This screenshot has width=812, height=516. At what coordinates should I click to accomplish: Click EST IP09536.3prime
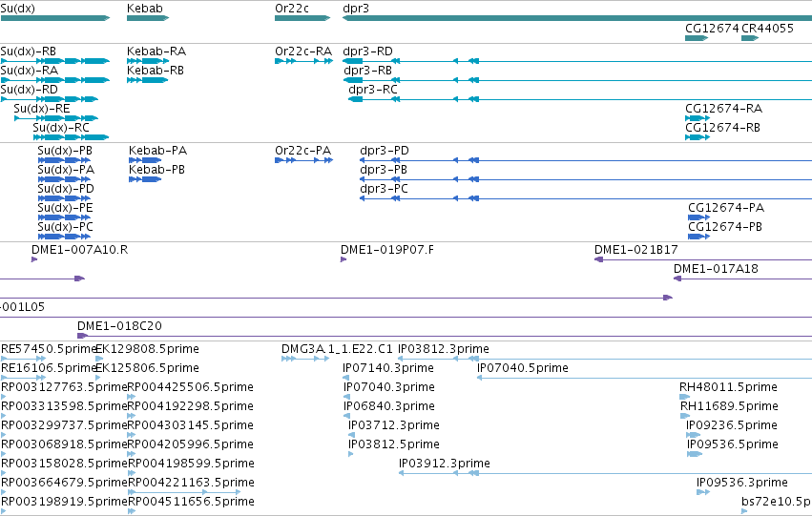[x=703, y=493]
